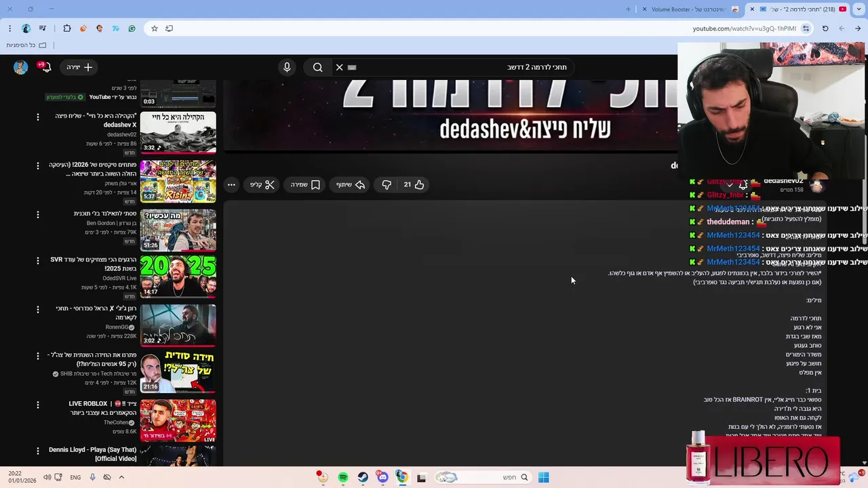Open the YouTube account avatar menu
Screen dimensions: 868x488
tap(20, 67)
